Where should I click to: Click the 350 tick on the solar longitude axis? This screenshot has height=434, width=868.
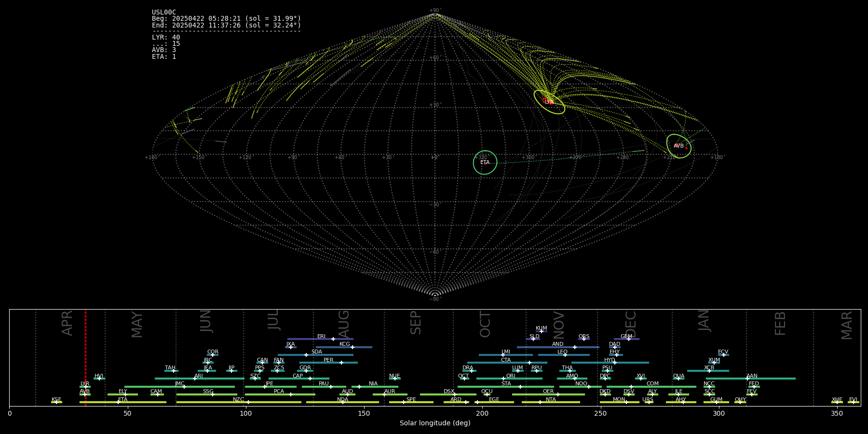coord(837,413)
